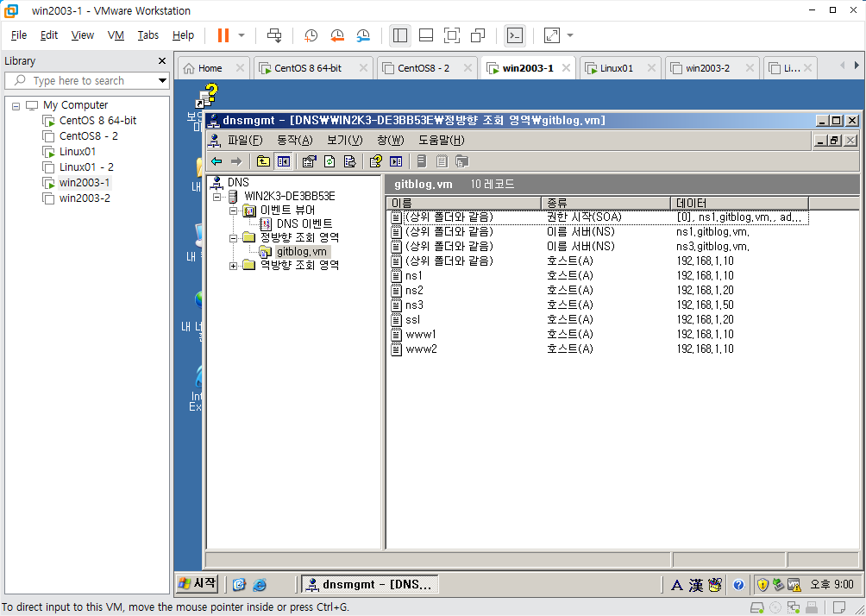866x616 pixels.
Task: Select Linux01 - 2 in the library
Action: coord(86,167)
